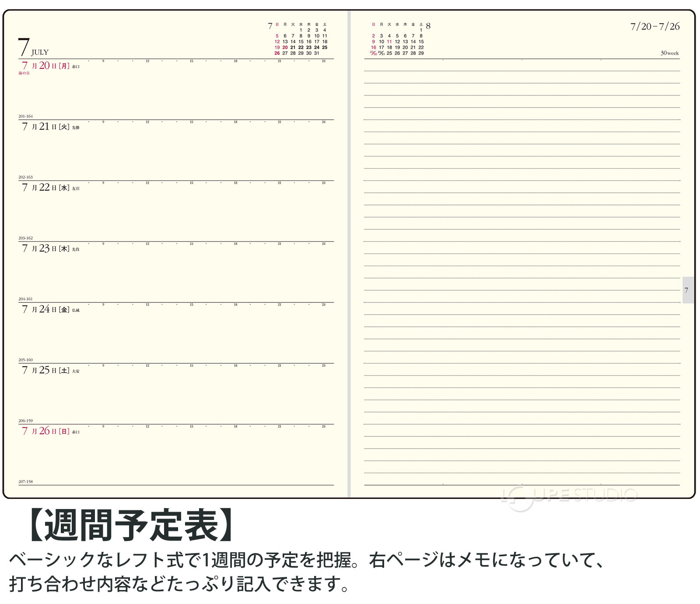Select the 7月20日 Monday date header
The width and height of the screenshot is (700, 604).
pos(50,66)
